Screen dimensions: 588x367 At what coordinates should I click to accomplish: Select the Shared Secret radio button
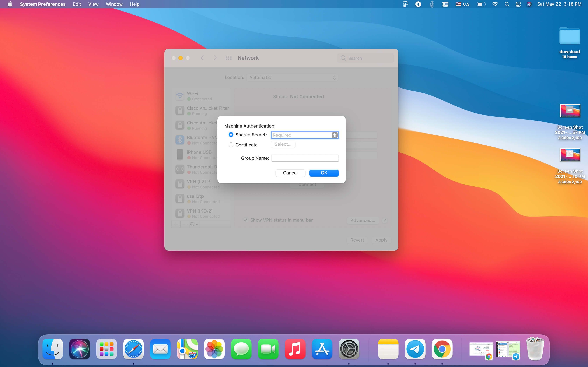click(x=231, y=135)
